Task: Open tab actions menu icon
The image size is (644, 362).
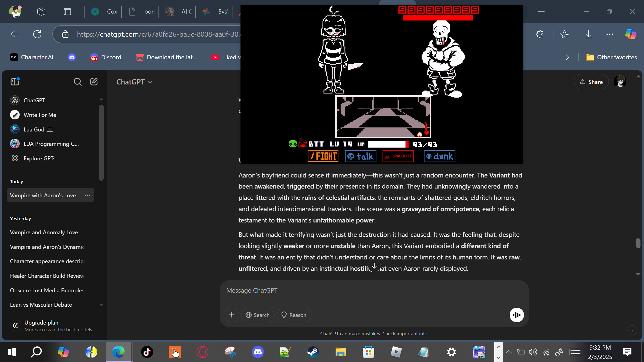Action: pyautogui.click(x=67, y=12)
